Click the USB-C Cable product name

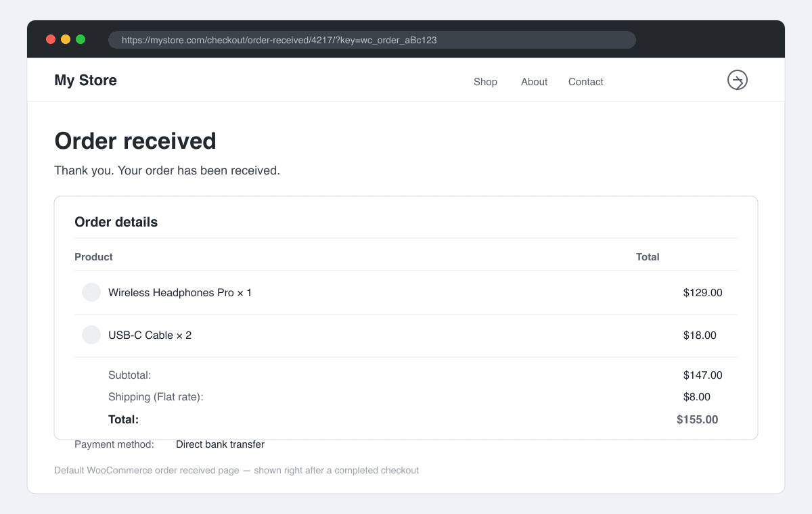tap(150, 335)
